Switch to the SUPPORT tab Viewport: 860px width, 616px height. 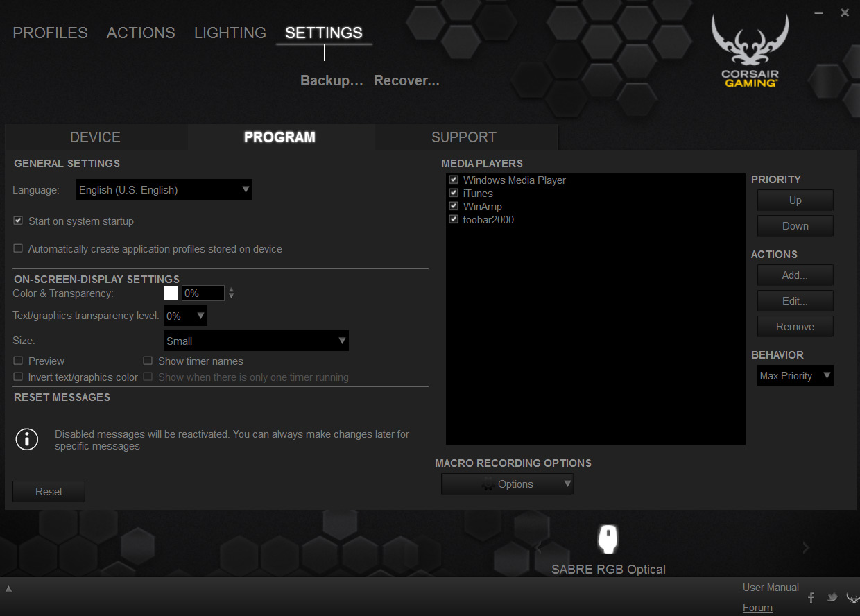[x=464, y=137]
